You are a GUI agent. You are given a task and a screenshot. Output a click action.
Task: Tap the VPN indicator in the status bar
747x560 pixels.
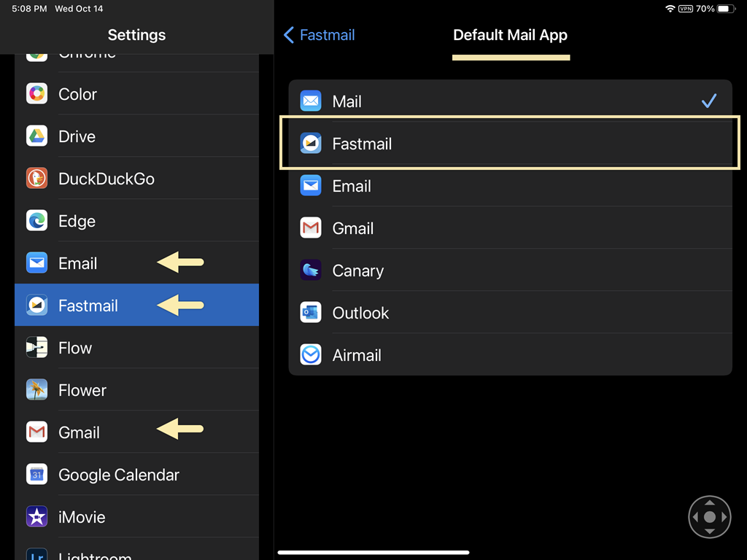[x=686, y=9]
